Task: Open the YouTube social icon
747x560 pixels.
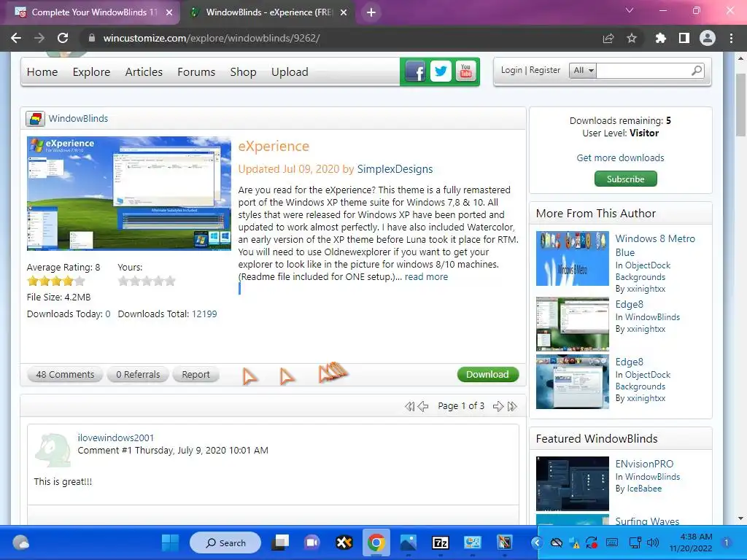Action: tap(466, 72)
